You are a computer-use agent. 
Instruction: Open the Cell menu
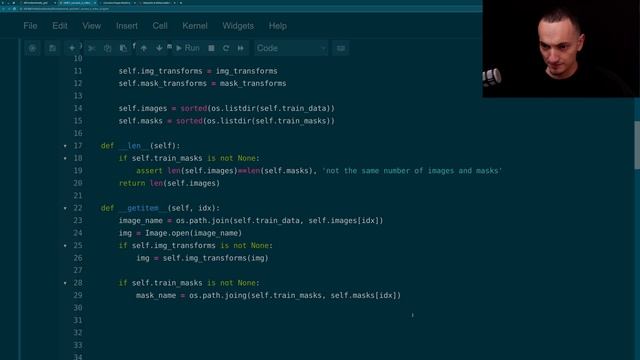click(160, 26)
